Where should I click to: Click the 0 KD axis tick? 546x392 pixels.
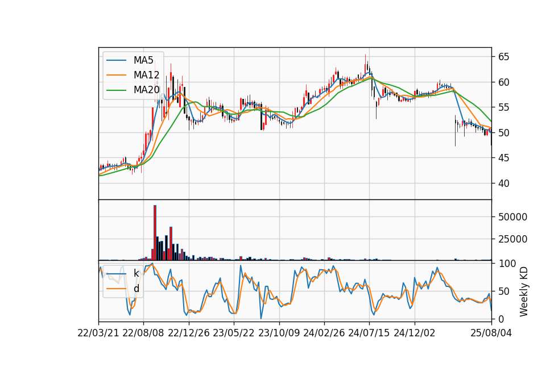[x=500, y=319]
